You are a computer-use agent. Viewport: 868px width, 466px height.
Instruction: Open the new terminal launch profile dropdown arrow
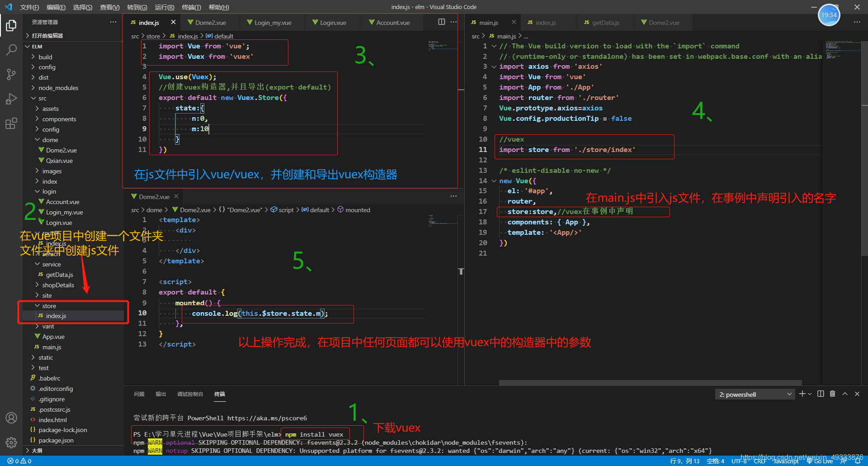pyautogui.click(x=809, y=394)
